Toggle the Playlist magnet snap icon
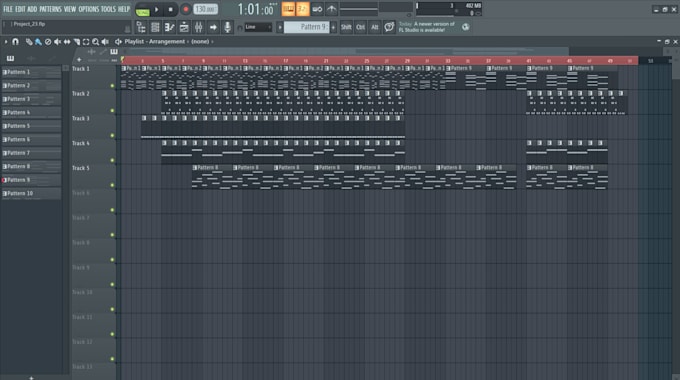 pos(16,42)
